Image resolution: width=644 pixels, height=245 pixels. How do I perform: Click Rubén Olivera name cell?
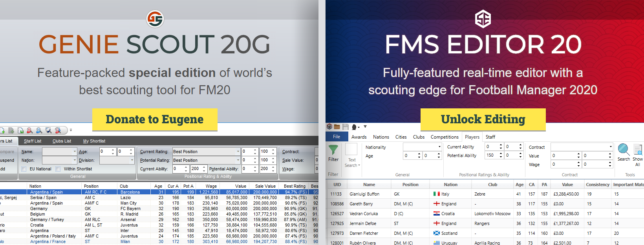(362, 243)
